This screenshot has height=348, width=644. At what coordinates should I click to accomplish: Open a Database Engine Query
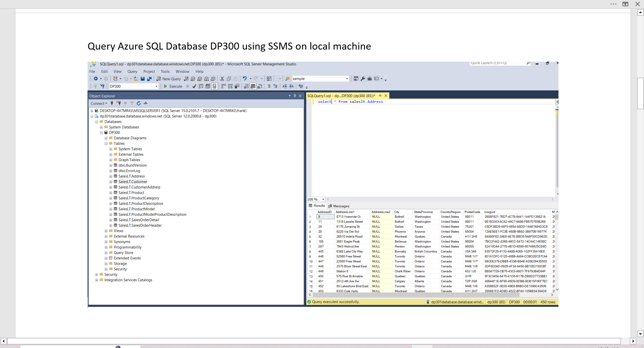[186, 79]
